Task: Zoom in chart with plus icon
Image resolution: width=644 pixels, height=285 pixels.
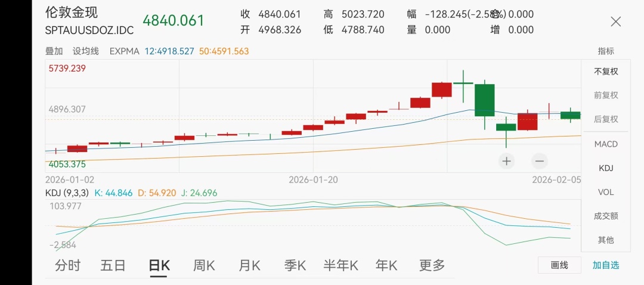Action: click(x=507, y=161)
